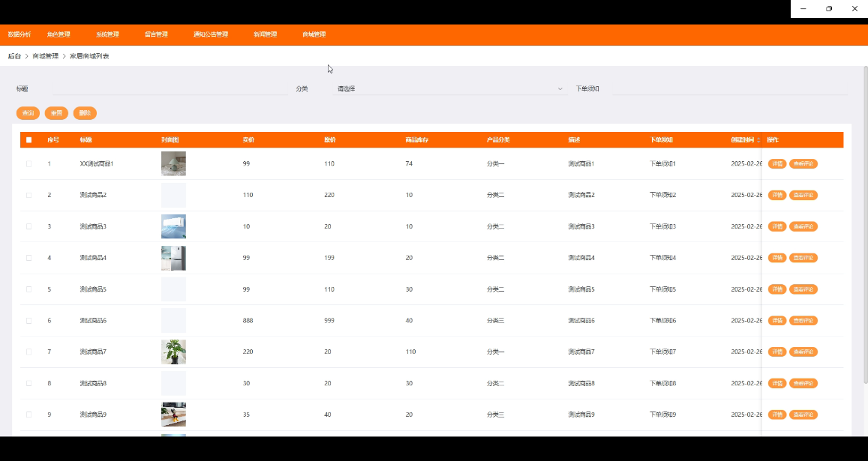The width and height of the screenshot is (868, 461).
Task: Focus the 下单须知 filter field
Action: click(x=730, y=88)
